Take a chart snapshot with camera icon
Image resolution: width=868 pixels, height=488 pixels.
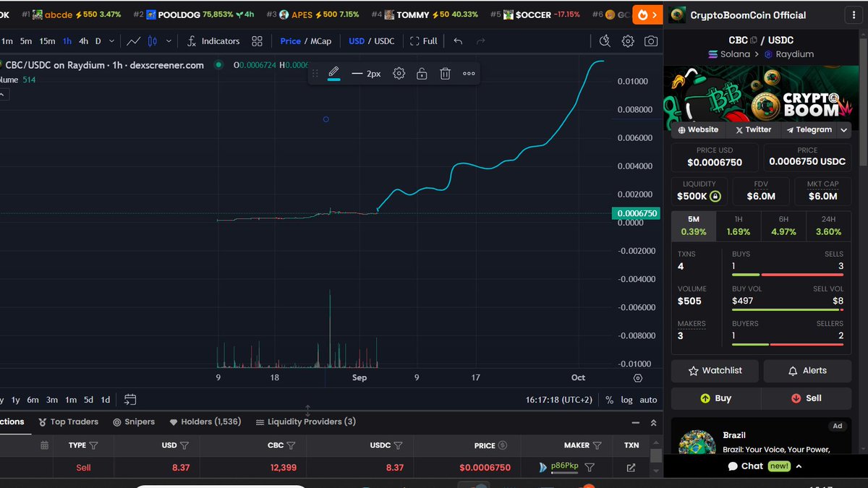pos(651,41)
